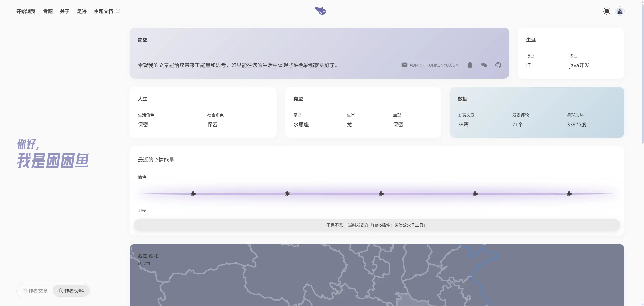Open the GitHub profile icon

(498, 65)
